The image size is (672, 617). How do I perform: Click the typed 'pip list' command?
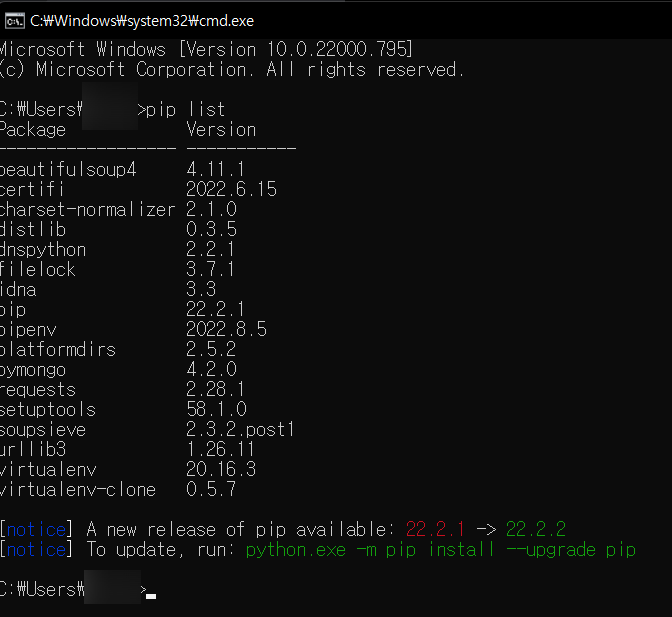[185, 110]
